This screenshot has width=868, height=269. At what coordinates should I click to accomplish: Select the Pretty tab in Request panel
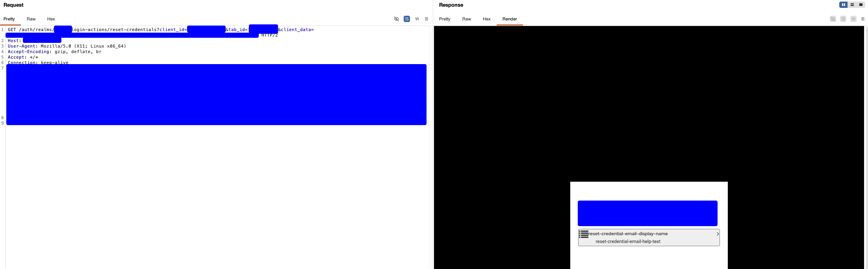coord(9,19)
